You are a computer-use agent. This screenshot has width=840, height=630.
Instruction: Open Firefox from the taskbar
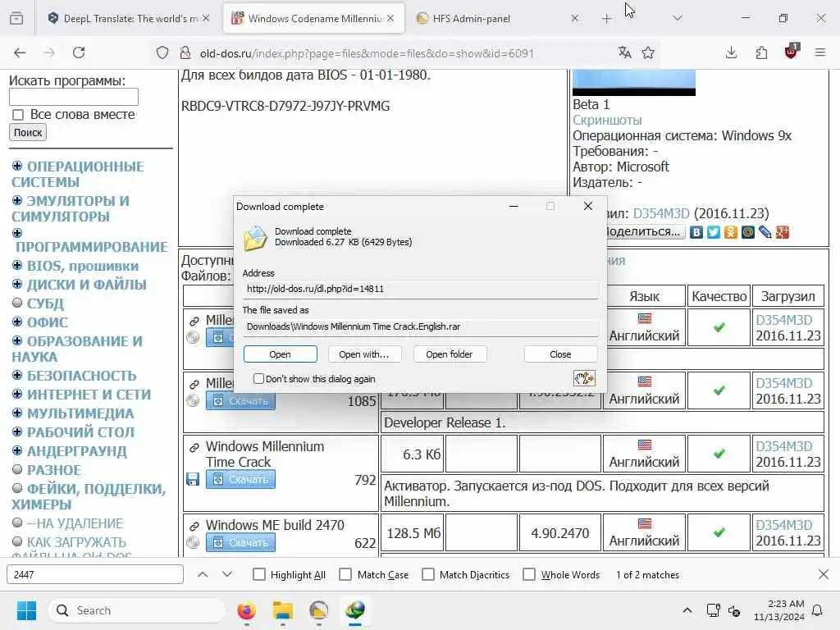click(246, 610)
